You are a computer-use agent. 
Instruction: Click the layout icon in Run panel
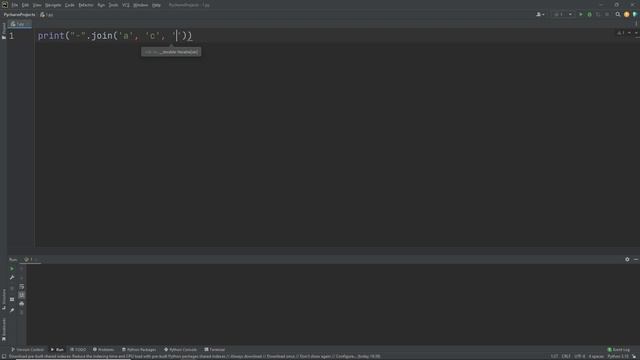pos(12,300)
